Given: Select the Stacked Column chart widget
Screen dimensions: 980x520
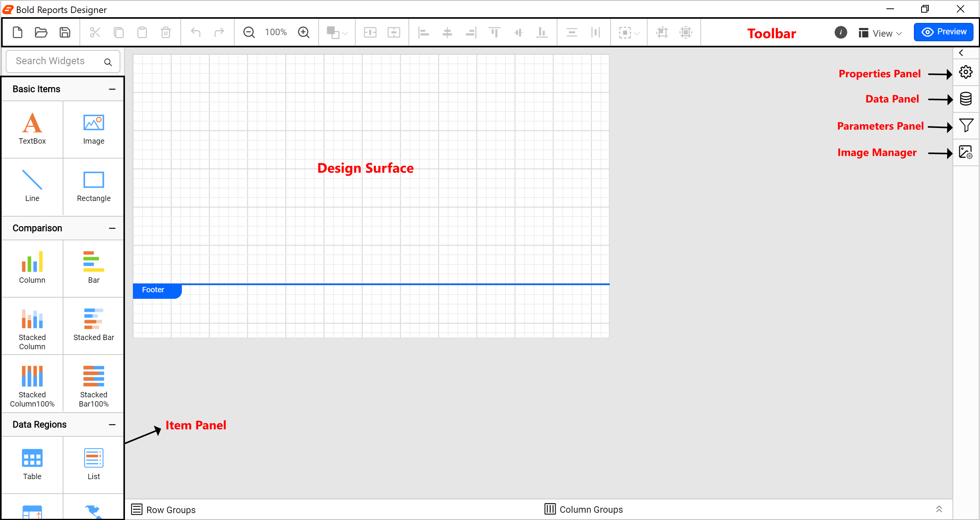Looking at the screenshot, I should tap(32, 326).
